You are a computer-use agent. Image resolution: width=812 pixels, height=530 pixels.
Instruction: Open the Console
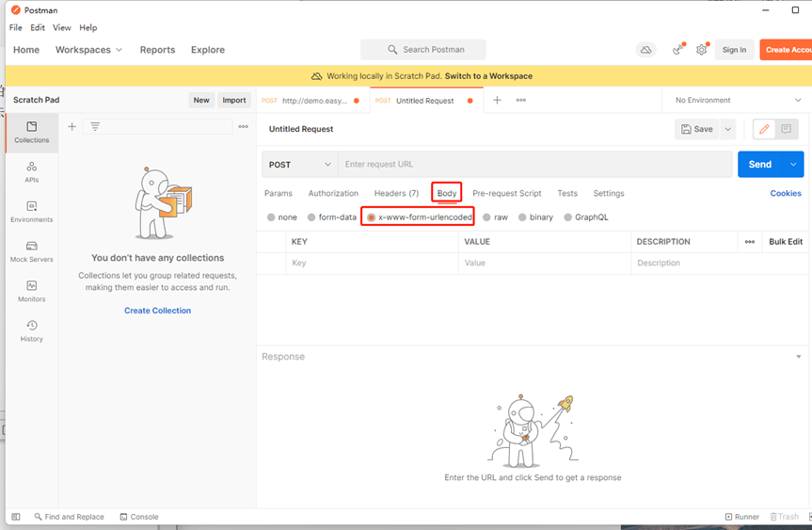[139, 517]
